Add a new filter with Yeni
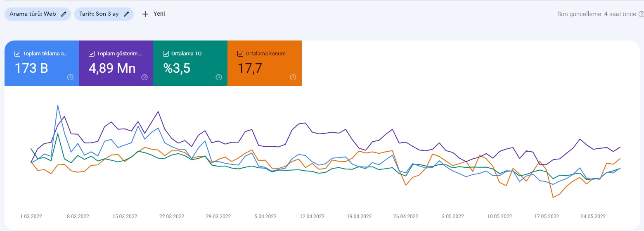 click(154, 14)
